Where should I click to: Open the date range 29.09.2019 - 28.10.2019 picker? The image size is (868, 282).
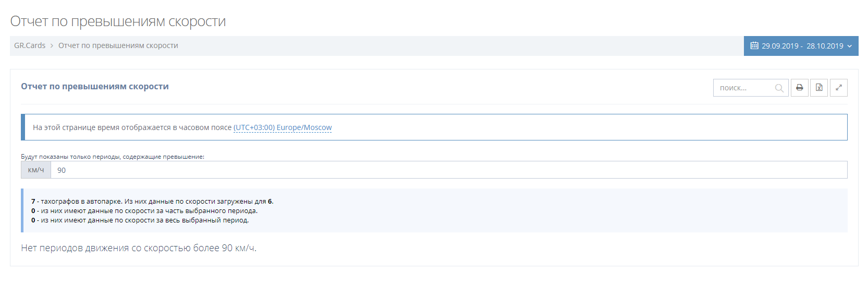802,46
